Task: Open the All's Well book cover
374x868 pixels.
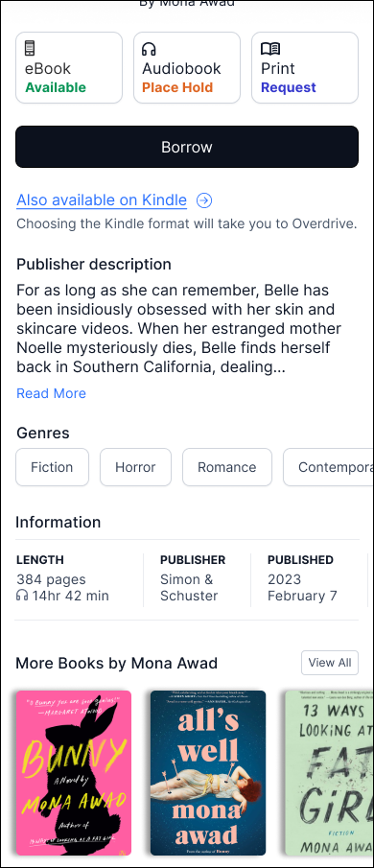Action: (x=208, y=773)
